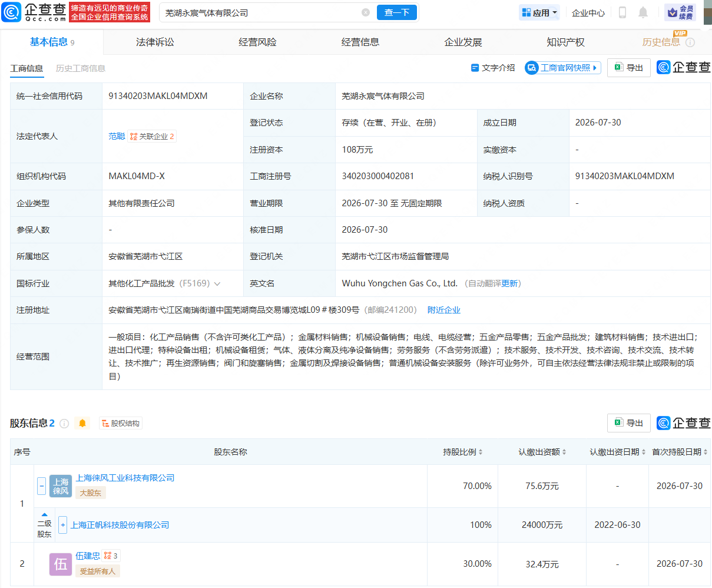
Task: Click the 企查查 logo above shareholder table
Action: coord(684,423)
